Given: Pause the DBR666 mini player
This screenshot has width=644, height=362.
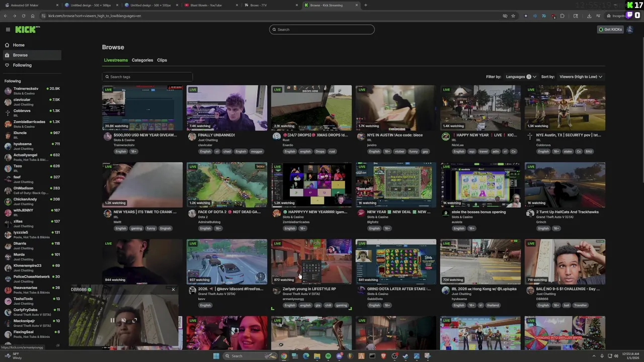Looking at the screenshot, I should point(112,320).
